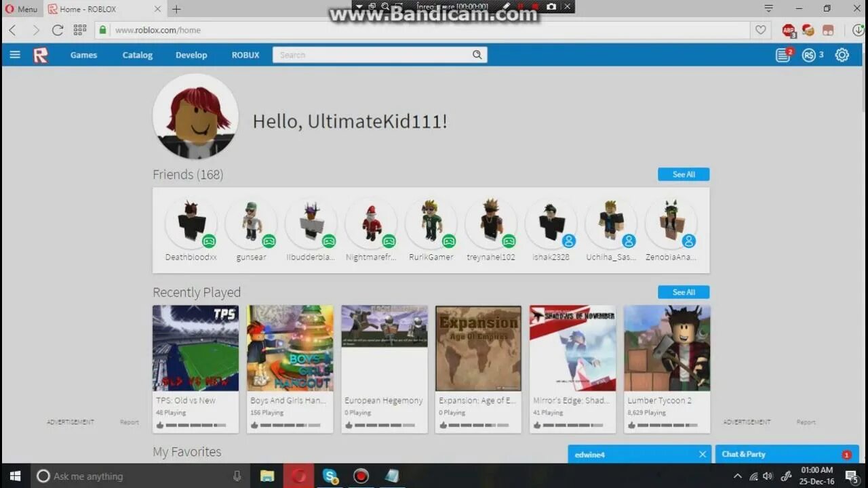868x488 pixels.
Task: Click See All next to Recently Played
Action: pyautogui.click(x=684, y=292)
